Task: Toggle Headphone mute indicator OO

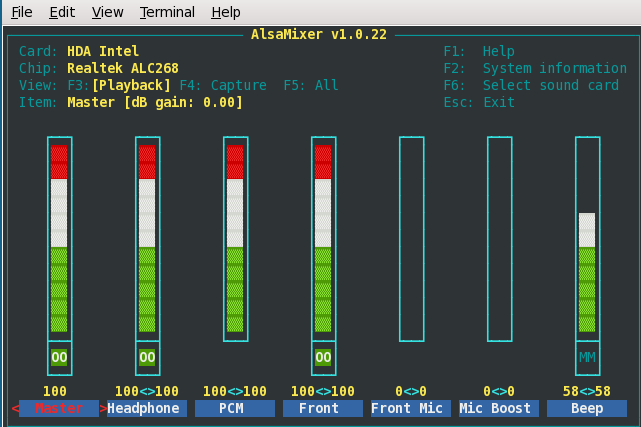Action: pyautogui.click(x=147, y=358)
